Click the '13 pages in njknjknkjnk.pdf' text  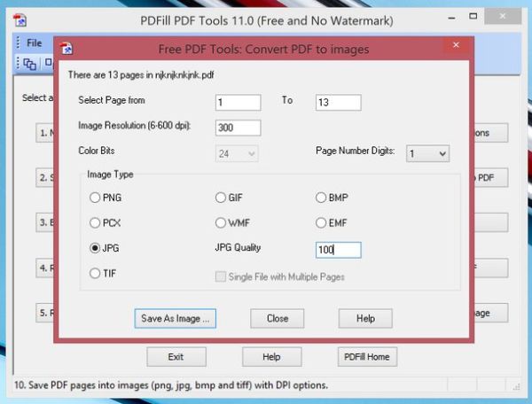(x=160, y=75)
